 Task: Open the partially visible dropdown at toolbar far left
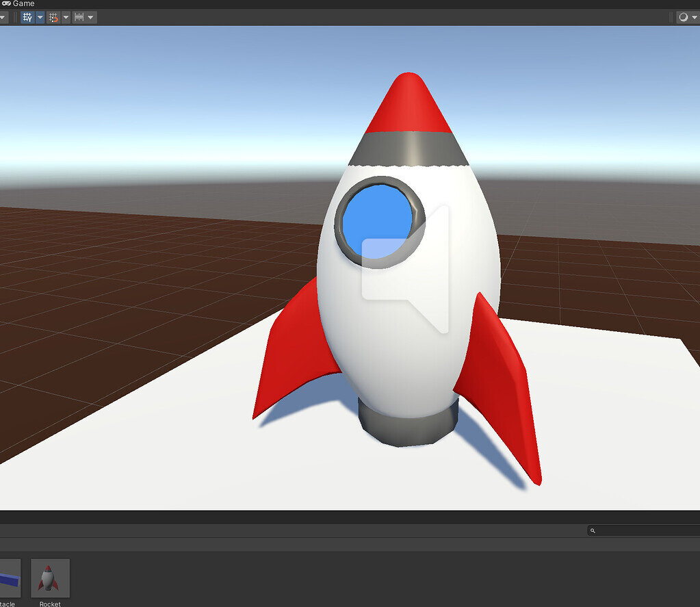2,17
